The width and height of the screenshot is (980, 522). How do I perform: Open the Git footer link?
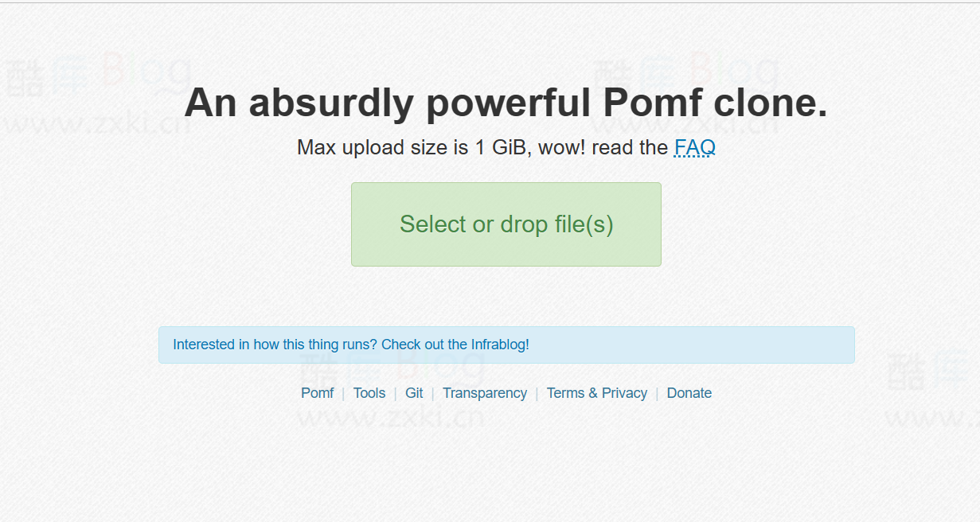414,393
